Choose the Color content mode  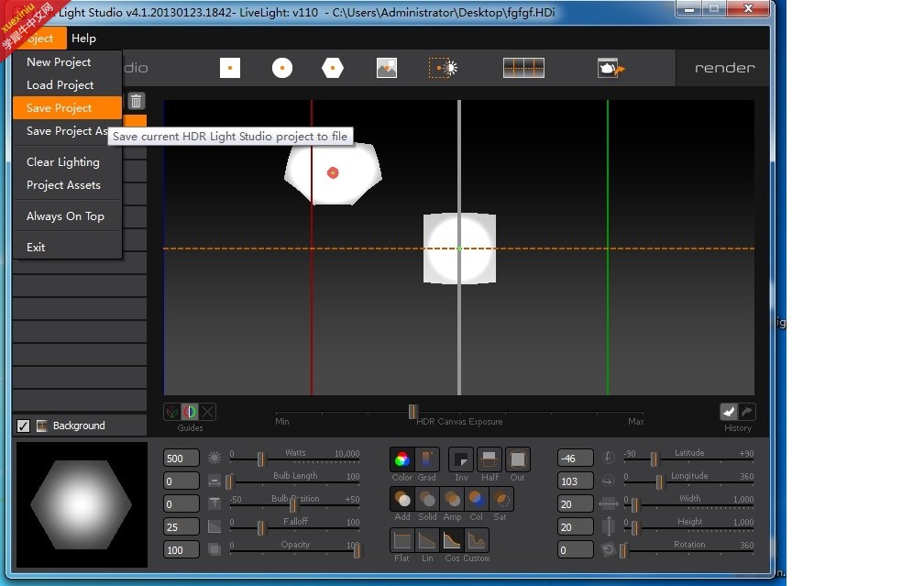[x=401, y=459]
